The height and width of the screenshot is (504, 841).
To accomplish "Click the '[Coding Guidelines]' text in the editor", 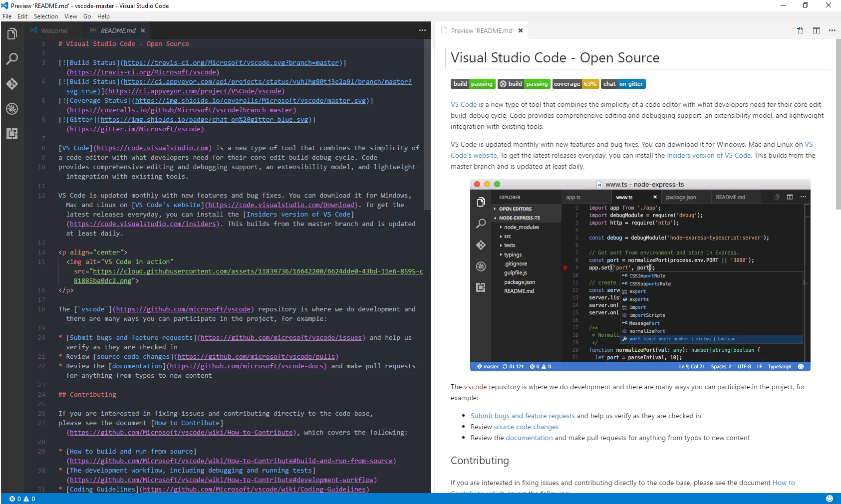I will pyautogui.click(x=102, y=490).
